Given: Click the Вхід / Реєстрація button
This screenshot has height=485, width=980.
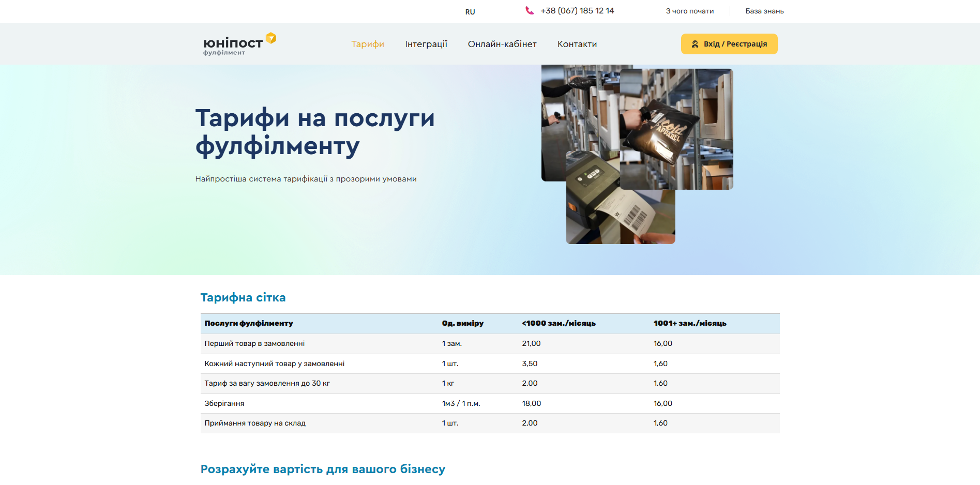Looking at the screenshot, I should coord(729,44).
